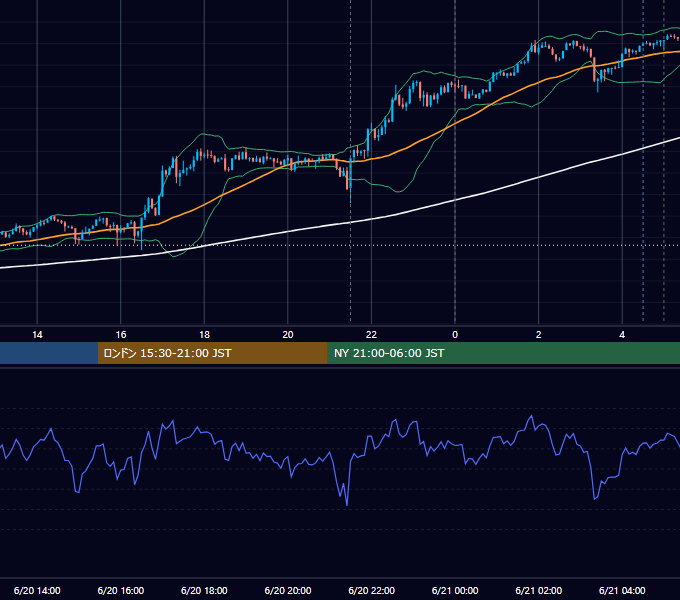
Task: Click the '6/21 04:00' date label
Action: [x=622, y=590]
